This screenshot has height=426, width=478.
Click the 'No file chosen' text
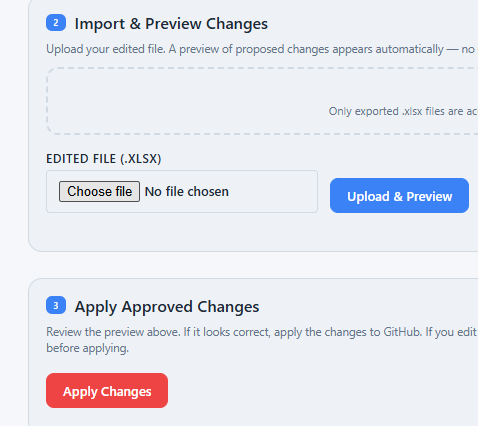(x=187, y=192)
